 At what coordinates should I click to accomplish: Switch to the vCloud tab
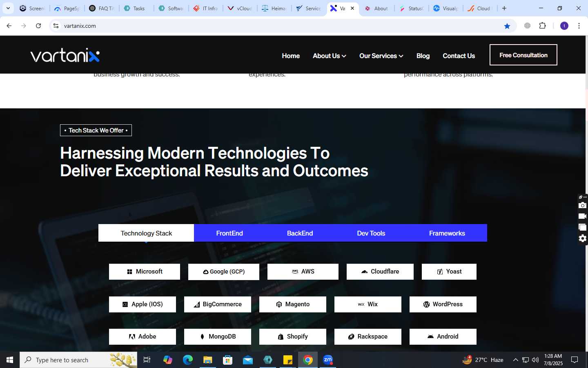click(240, 8)
